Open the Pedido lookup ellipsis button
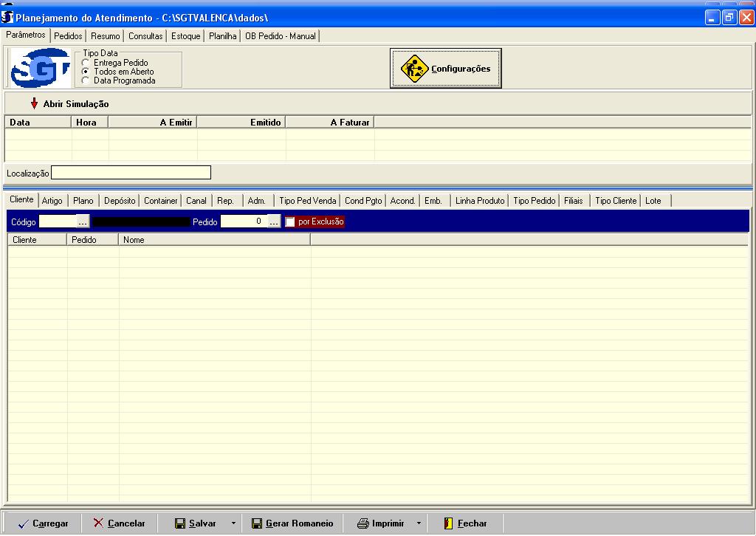756x536 pixels. point(274,221)
